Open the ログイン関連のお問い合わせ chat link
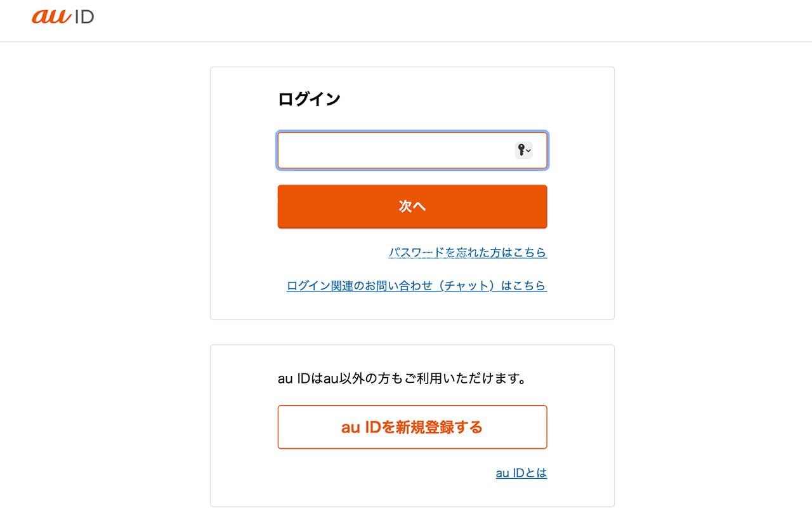Image resolution: width=812 pixels, height=508 pixels. point(416,286)
